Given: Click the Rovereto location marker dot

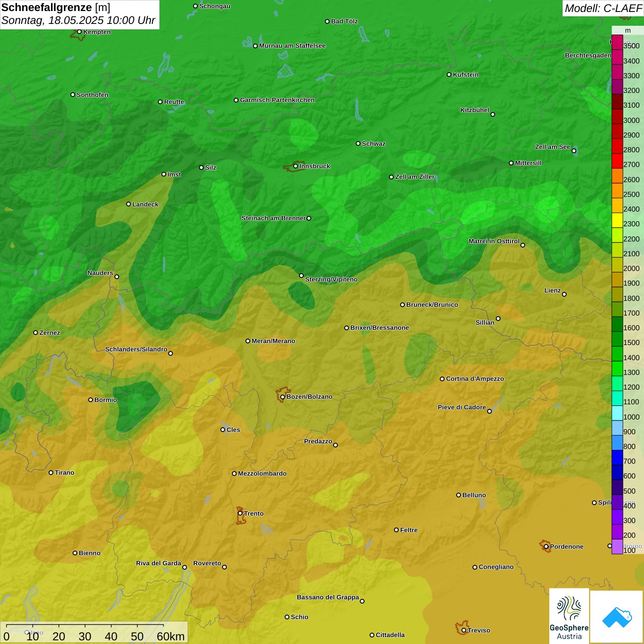Looking at the screenshot, I should [x=224, y=567].
